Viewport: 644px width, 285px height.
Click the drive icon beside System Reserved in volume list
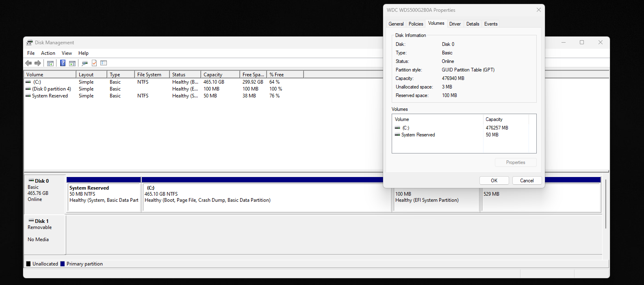28,96
